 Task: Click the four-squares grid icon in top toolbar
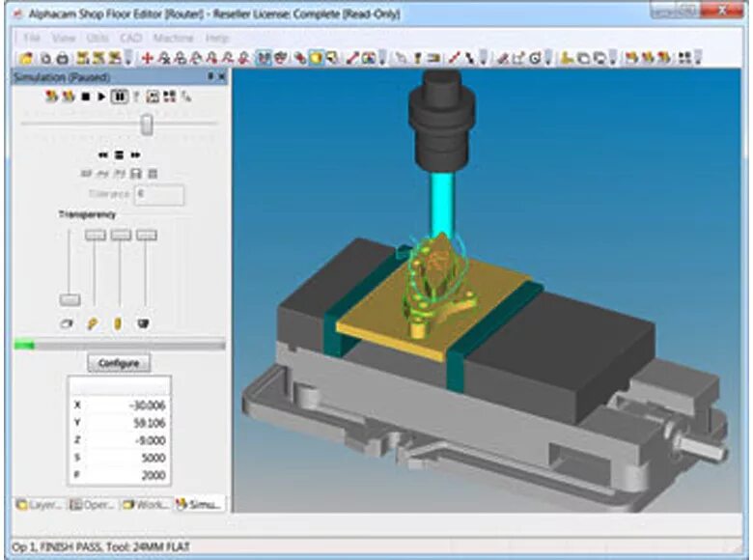(x=684, y=59)
